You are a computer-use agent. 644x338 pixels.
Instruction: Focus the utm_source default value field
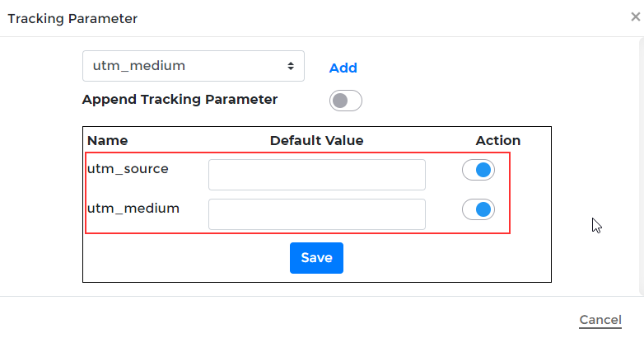[316, 175]
